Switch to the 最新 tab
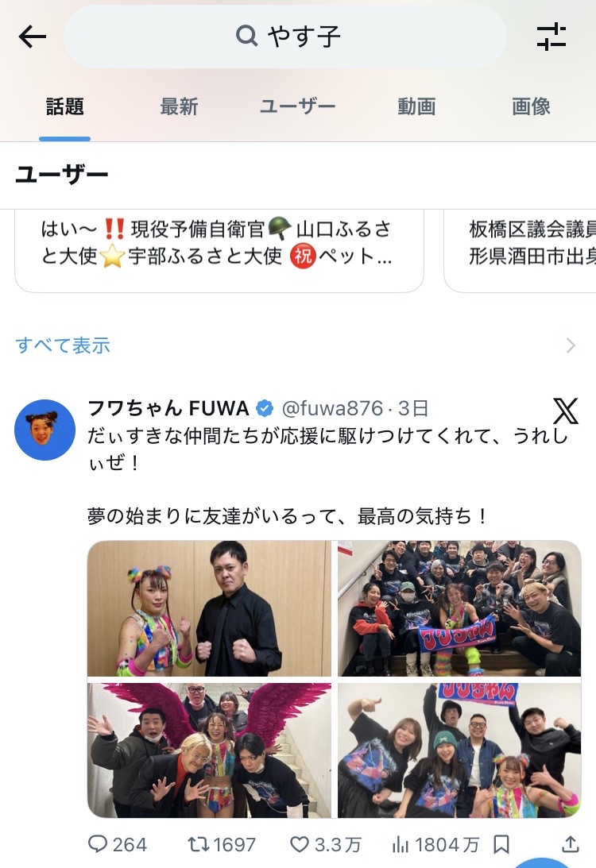Screen dimensions: 596x868 click(179, 106)
